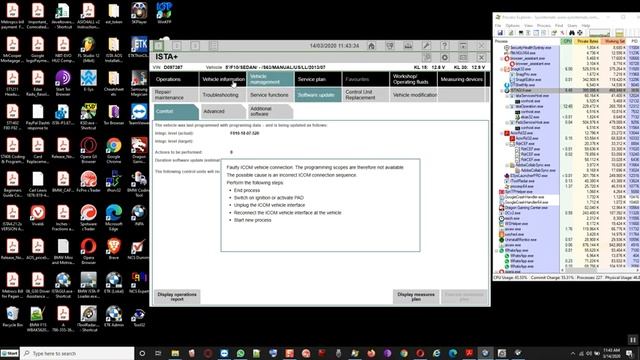Screen dimensions: 640x360
Task: Click the binoculars find icon in Process Explorer
Action: coord(572,33)
